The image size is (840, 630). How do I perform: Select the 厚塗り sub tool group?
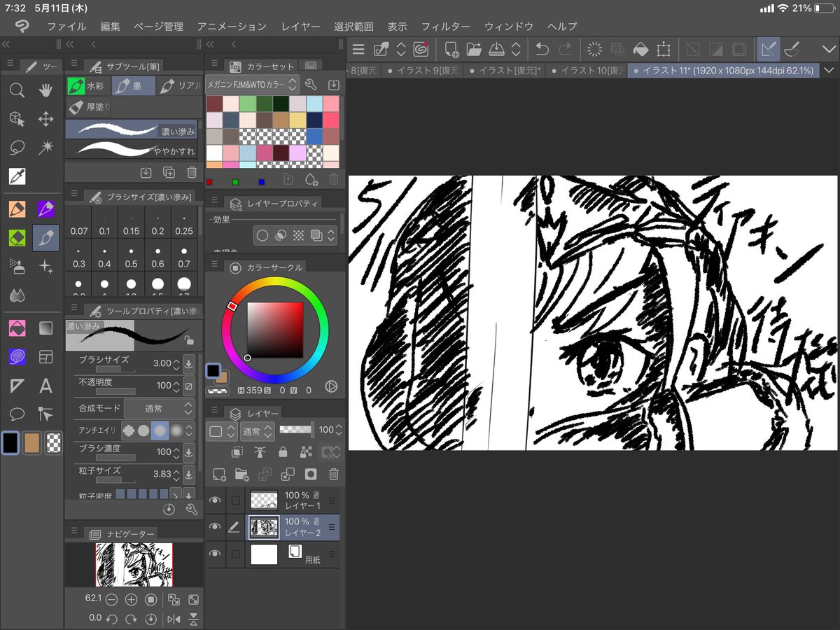coord(88,107)
